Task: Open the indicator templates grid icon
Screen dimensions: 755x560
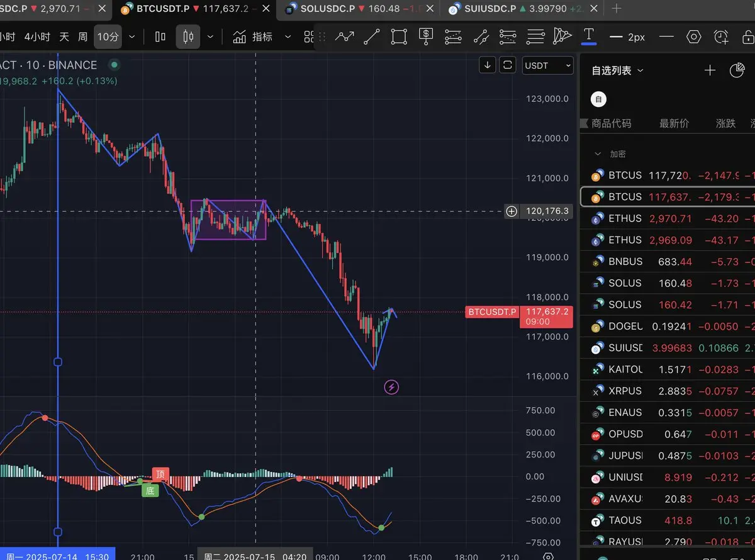Action: pos(308,36)
